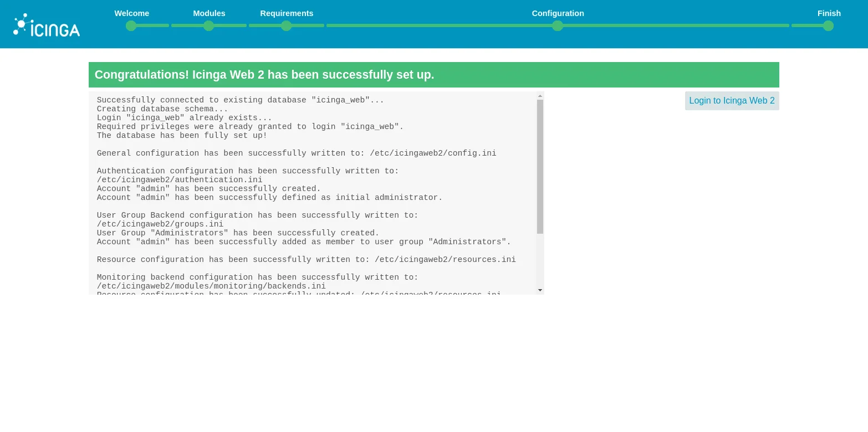868x432 pixels.
Task: Click the Icinga logo in the header
Action: point(47,24)
